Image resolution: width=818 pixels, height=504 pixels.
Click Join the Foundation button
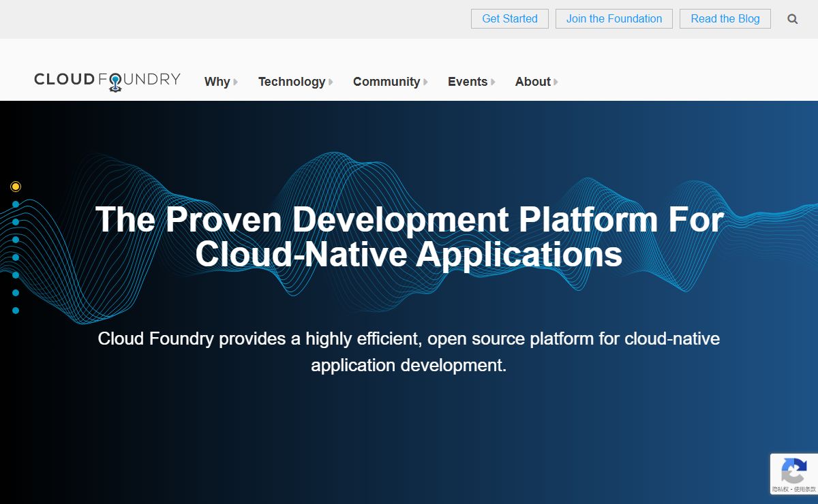(x=614, y=19)
